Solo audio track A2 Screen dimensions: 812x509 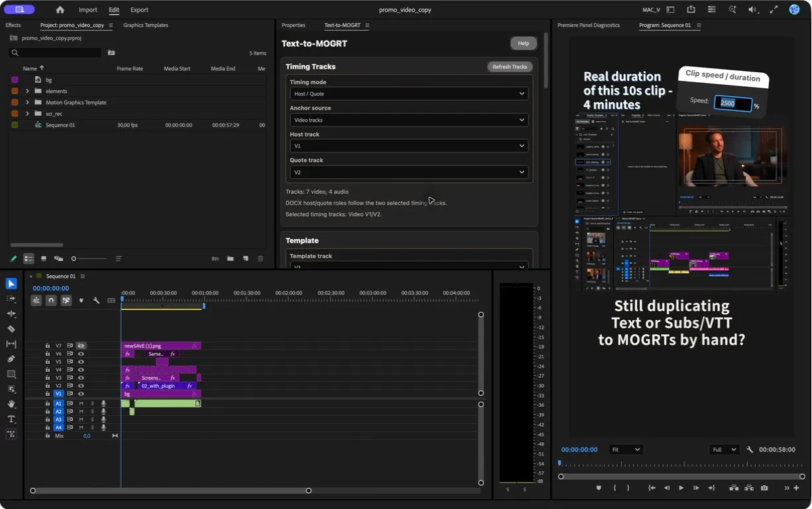pyautogui.click(x=92, y=412)
